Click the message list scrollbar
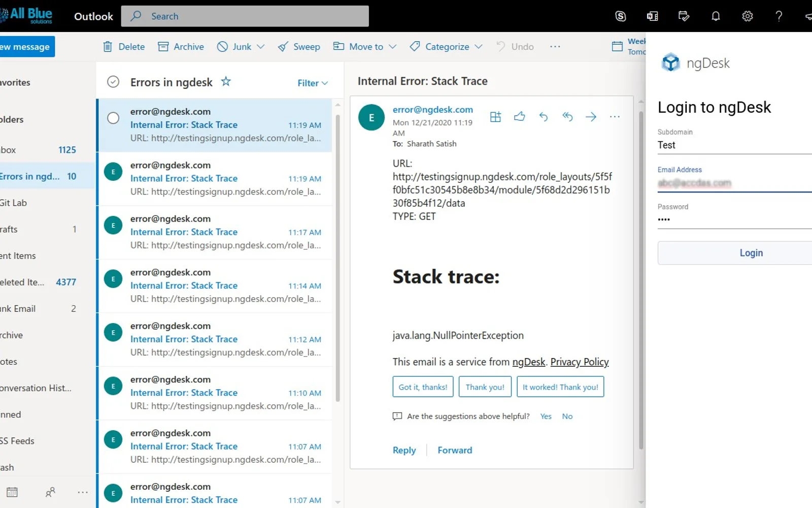This screenshot has height=508, width=812. coord(338,259)
